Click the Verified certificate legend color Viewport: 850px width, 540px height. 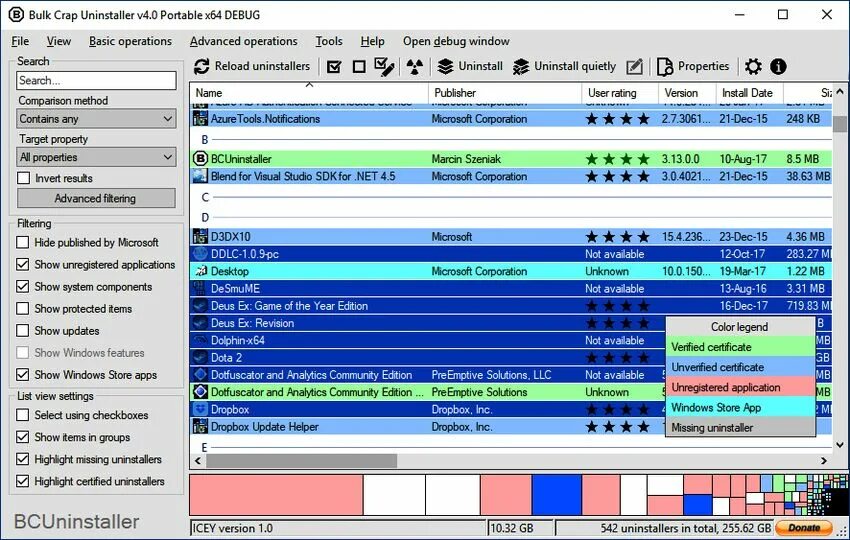[740, 347]
